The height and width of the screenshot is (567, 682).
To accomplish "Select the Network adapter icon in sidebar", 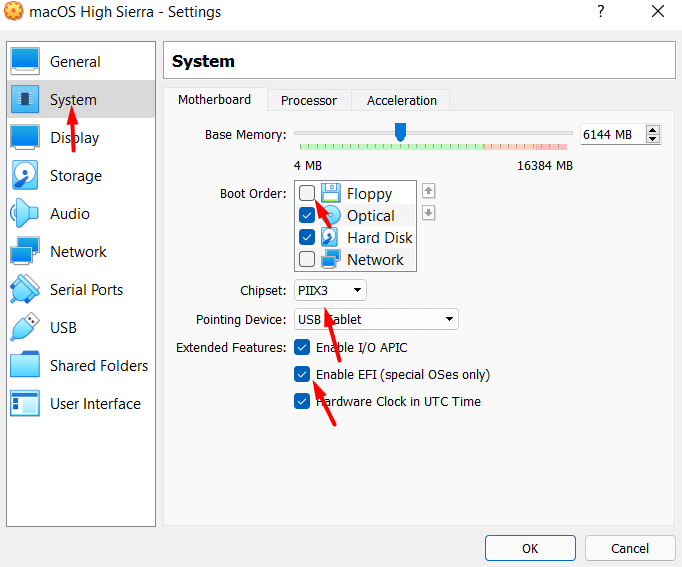I will tap(25, 252).
